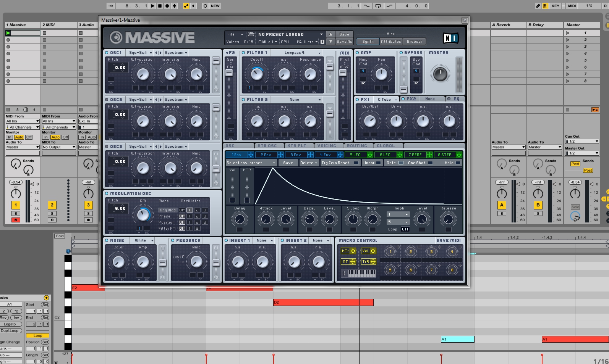Toggle the One Shot checkbox
The height and width of the screenshot is (364, 609).
pyautogui.click(x=430, y=163)
